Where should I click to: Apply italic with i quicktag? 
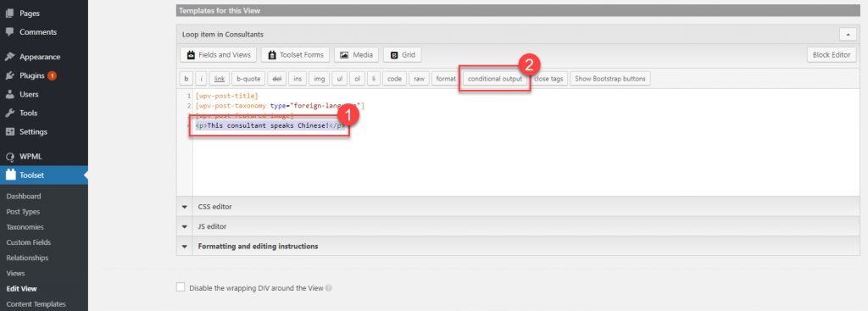point(202,79)
